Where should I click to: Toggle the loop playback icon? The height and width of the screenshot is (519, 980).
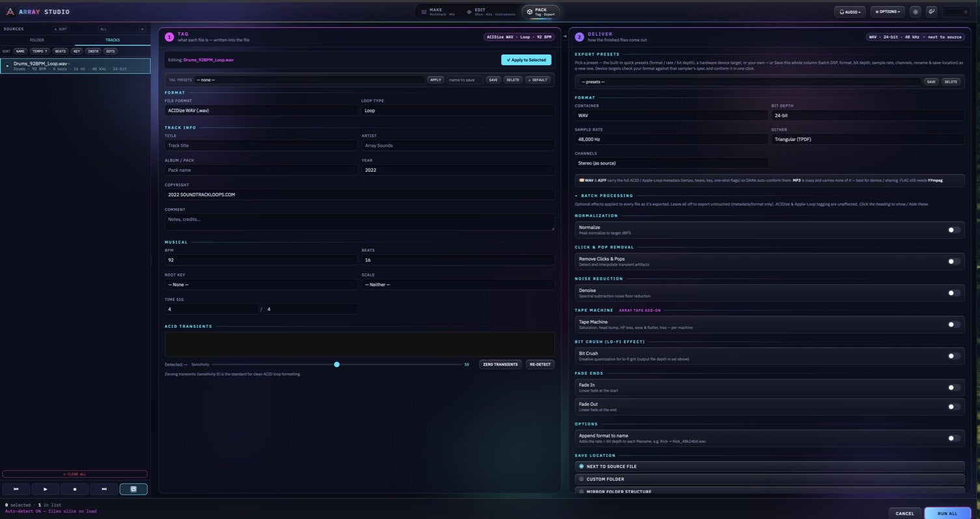(x=133, y=489)
